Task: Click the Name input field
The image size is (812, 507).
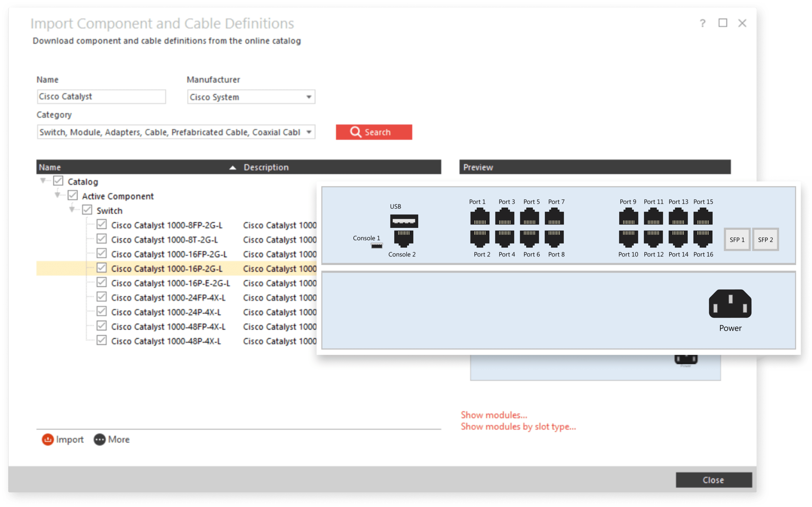Action: click(101, 97)
